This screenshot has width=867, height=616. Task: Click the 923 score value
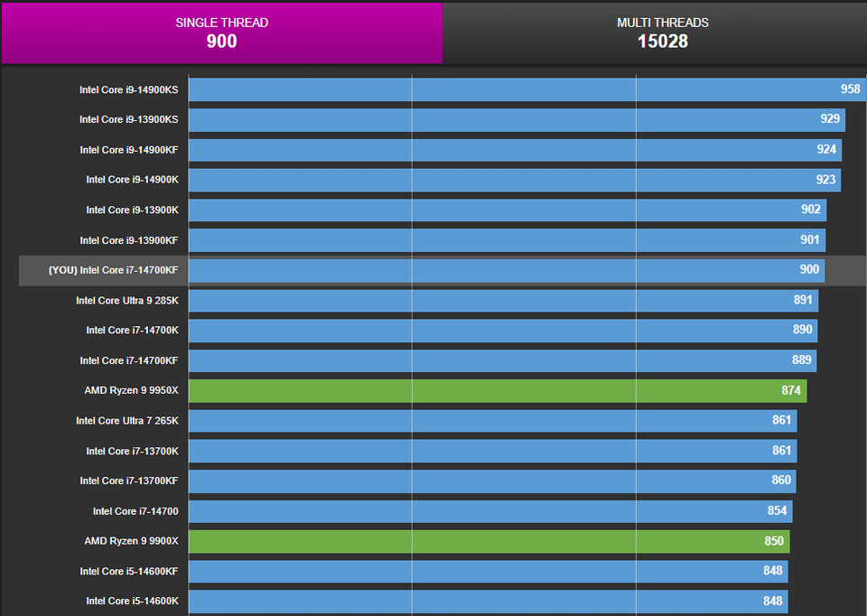[825, 180]
